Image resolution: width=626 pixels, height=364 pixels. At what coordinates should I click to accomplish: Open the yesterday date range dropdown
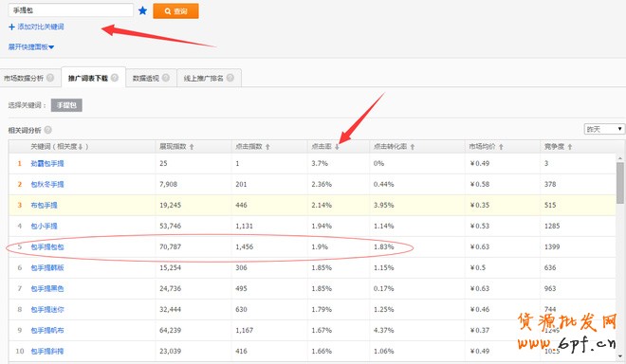tap(604, 129)
